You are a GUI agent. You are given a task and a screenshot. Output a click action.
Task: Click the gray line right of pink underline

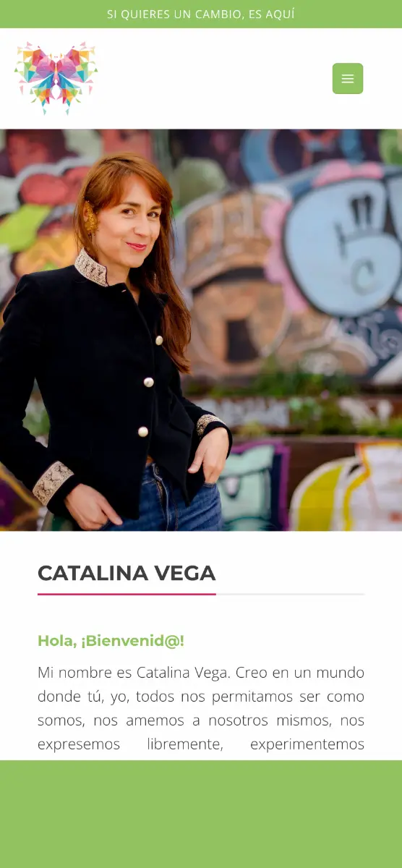290,594
